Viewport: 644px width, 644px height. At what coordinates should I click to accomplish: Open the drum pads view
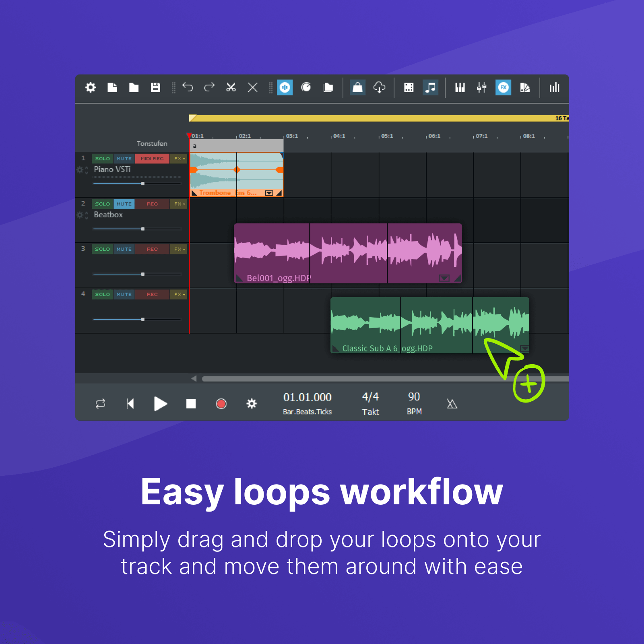(409, 87)
